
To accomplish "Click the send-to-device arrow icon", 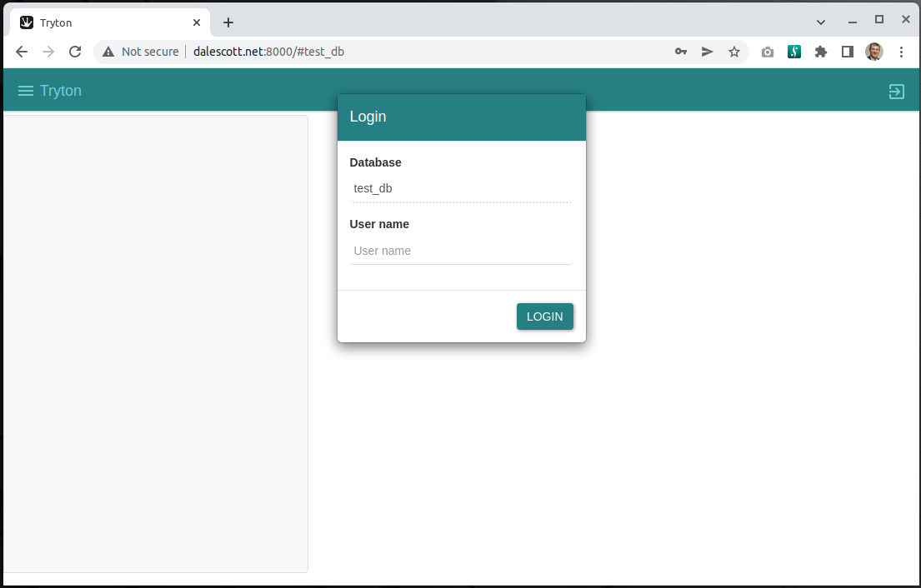I will click(707, 52).
